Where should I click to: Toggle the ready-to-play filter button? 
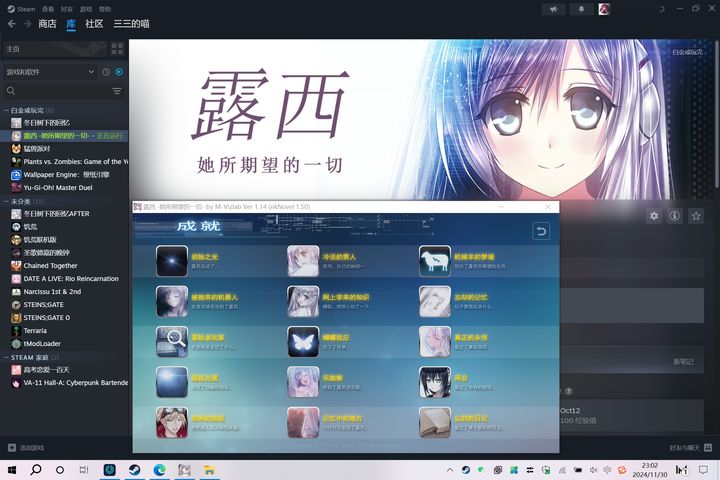119,72
